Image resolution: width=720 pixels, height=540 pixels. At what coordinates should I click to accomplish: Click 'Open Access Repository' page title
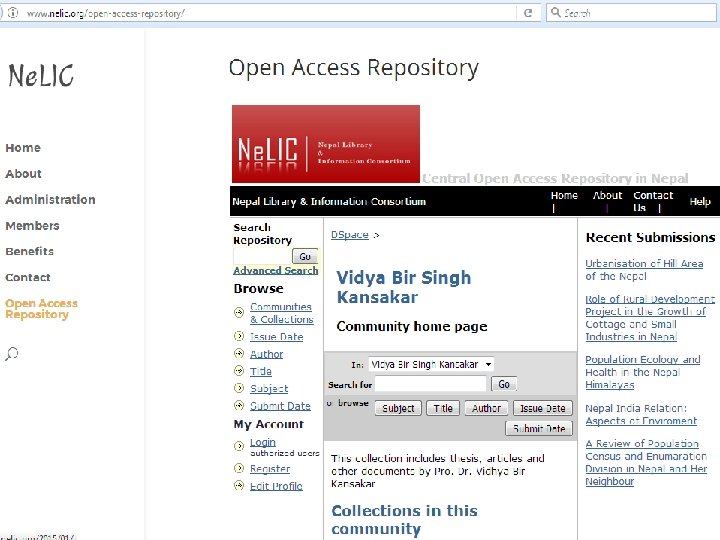coord(354,68)
